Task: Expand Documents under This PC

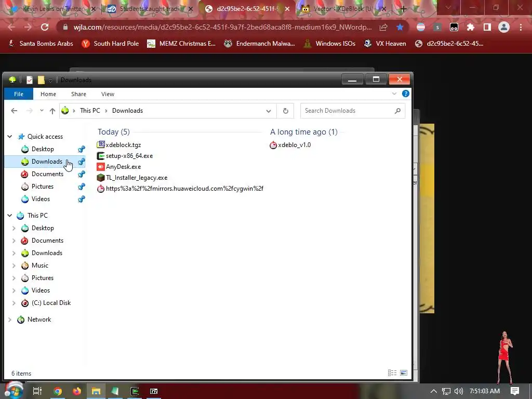Action: [x=14, y=241]
